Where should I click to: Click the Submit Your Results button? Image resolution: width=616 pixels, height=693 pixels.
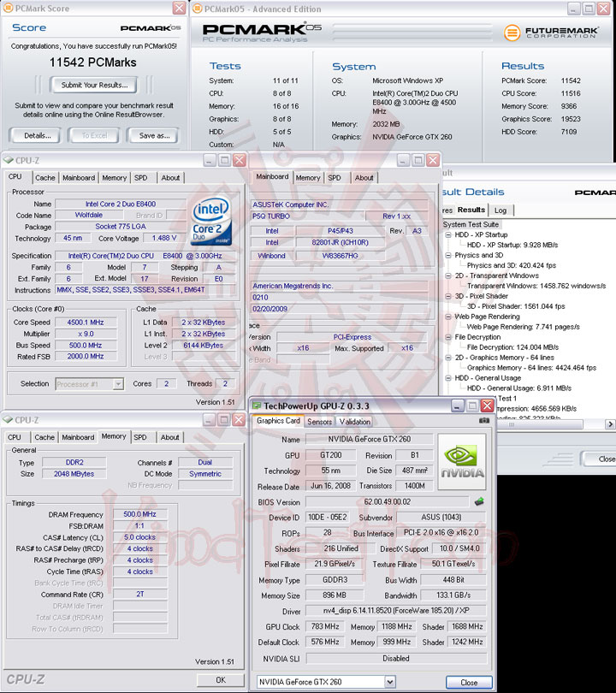point(95,85)
